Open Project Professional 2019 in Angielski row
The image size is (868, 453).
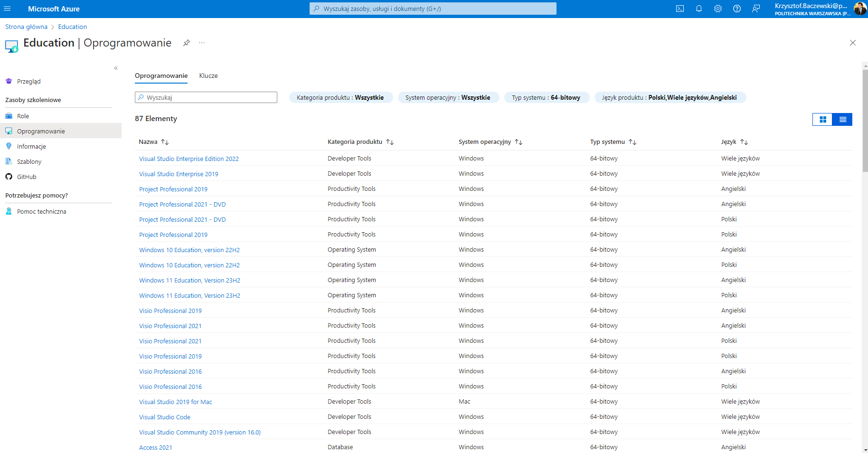coord(173,189)
